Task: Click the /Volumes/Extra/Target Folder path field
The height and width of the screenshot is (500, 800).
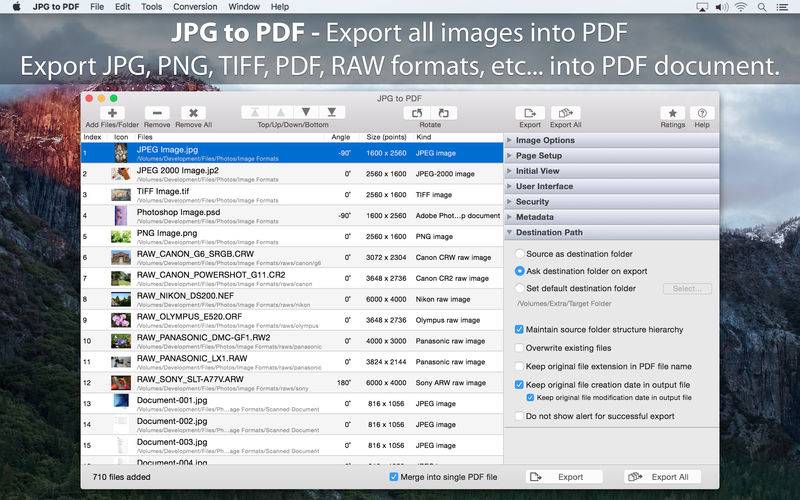Action: (x=564, y=304)
